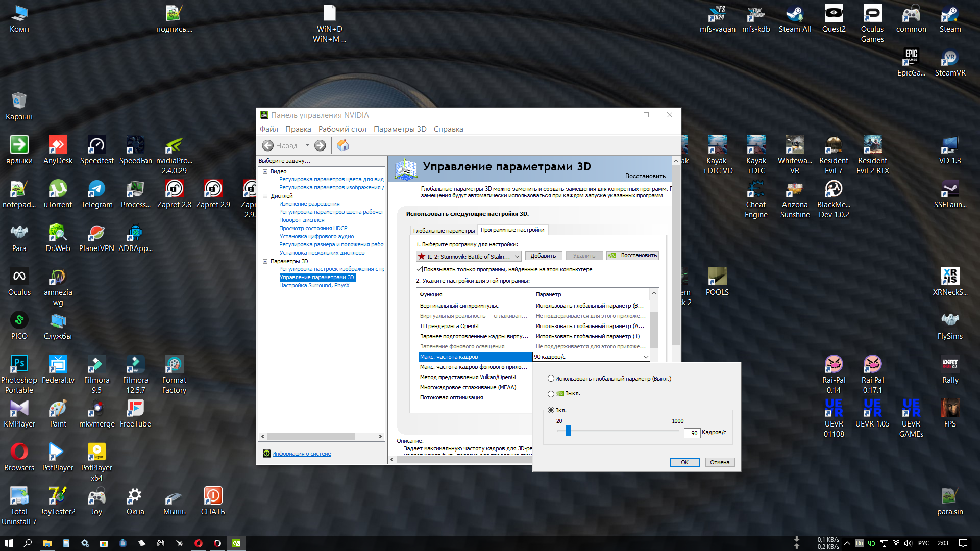Toggle showing only programs found on this computer
Viewport: 980px width, 551px height.
[x=419, y=269]
